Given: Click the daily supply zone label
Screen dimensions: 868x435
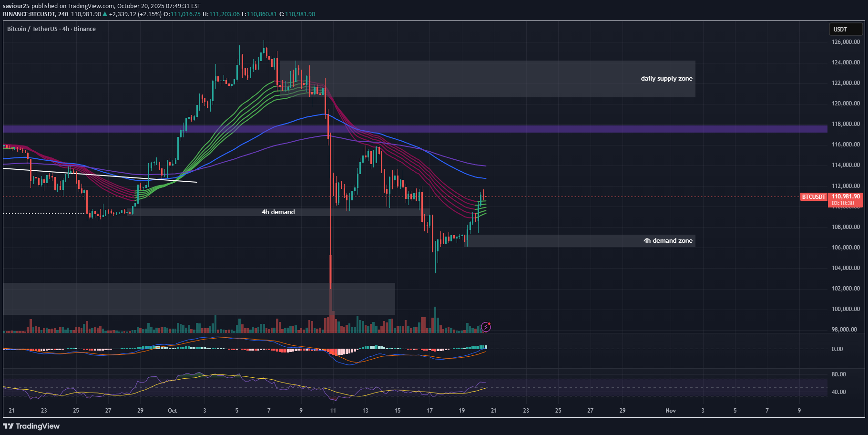Looking at the screenshot, I should click(666, 78).
